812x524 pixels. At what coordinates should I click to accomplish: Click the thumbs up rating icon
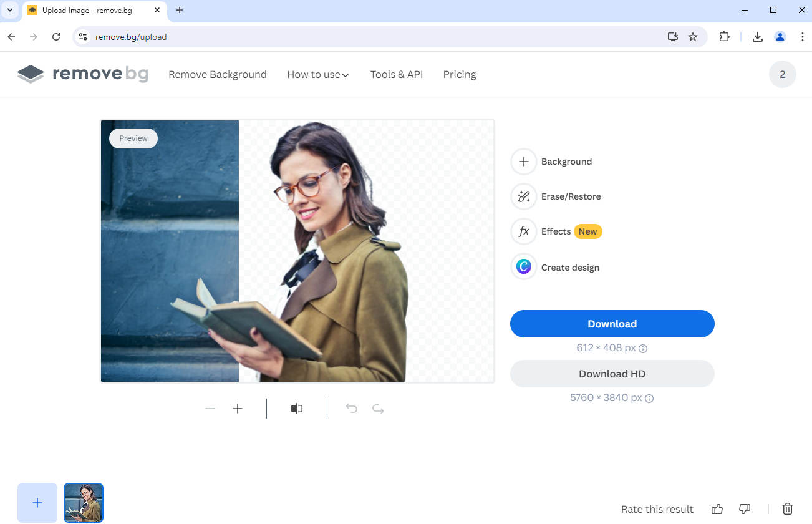[x=717, y=509]
